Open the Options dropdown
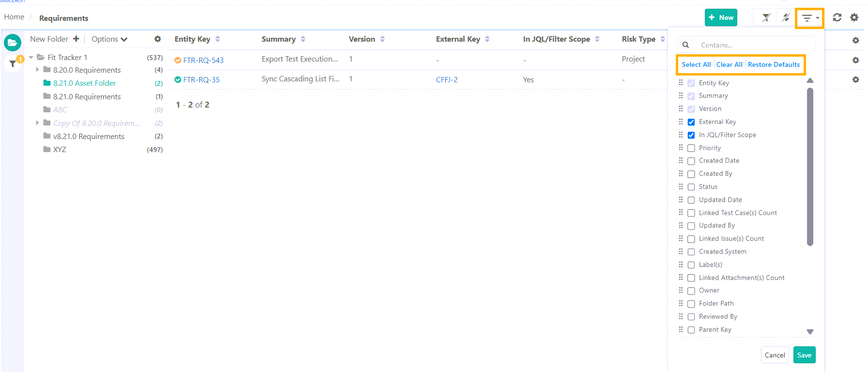868x372 pixels. (x=109, y=39)
